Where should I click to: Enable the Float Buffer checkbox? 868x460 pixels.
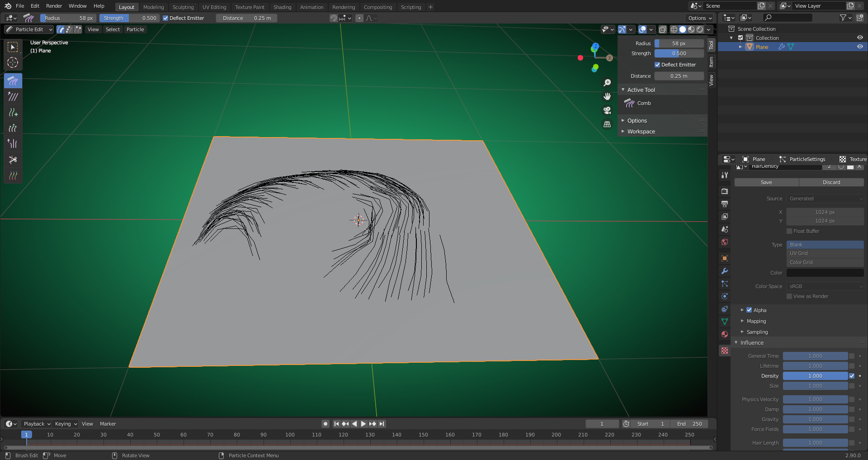tap(789, 231)
